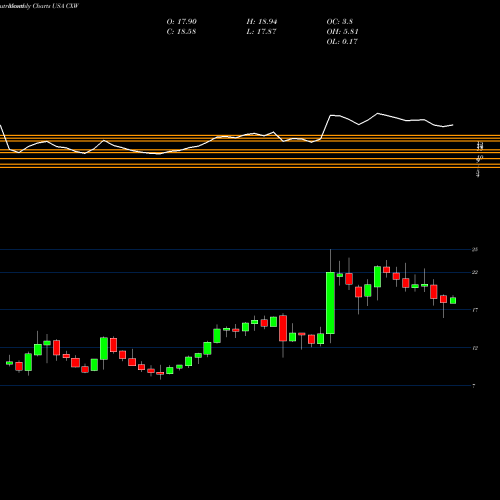Click the 22 price axis label
Viewport: 500px width, 500px height.
click(x=475, y=273)
